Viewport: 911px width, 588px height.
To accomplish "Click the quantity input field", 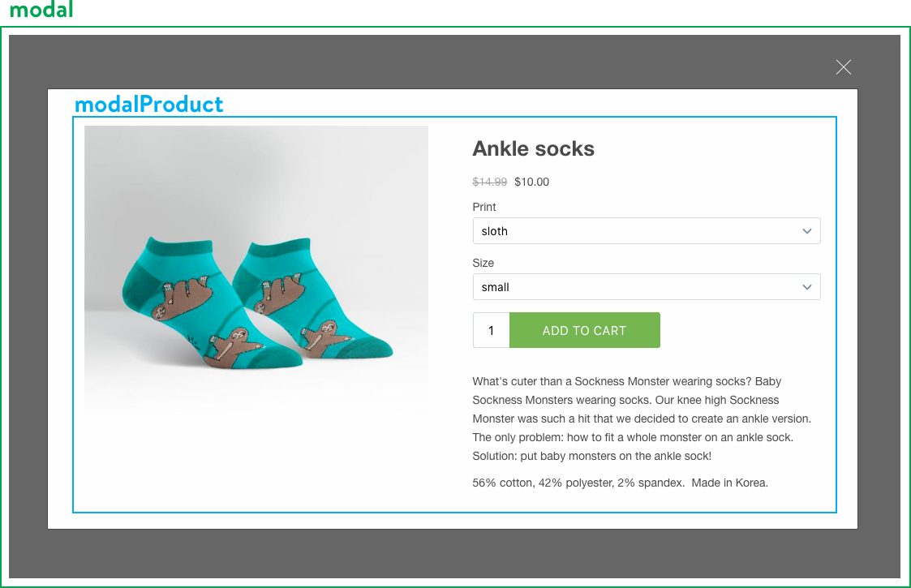I will pyautogui.click(x=492, y=331).
